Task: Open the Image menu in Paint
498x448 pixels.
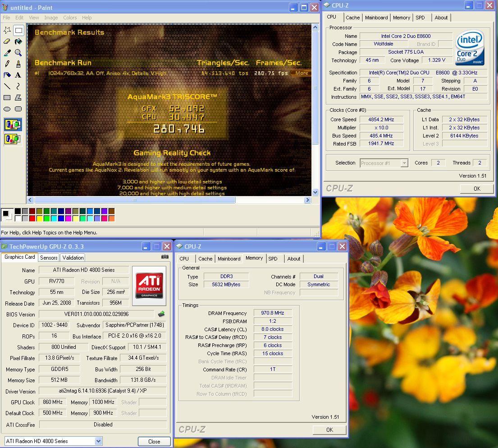Action: click(51, 18)
